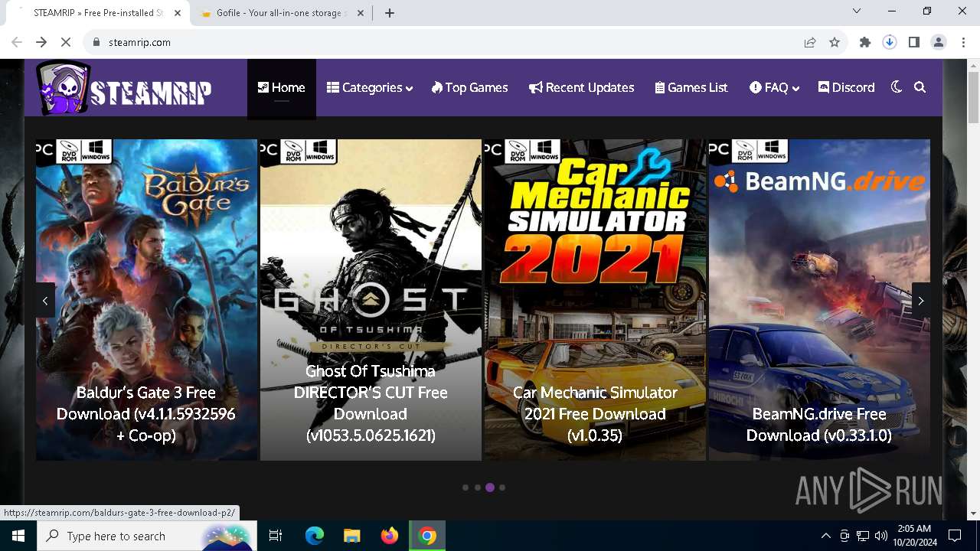Viewport: 980px width, 551px height.
Task: Click the SteamRIP logo
Action: click(124, 88)
